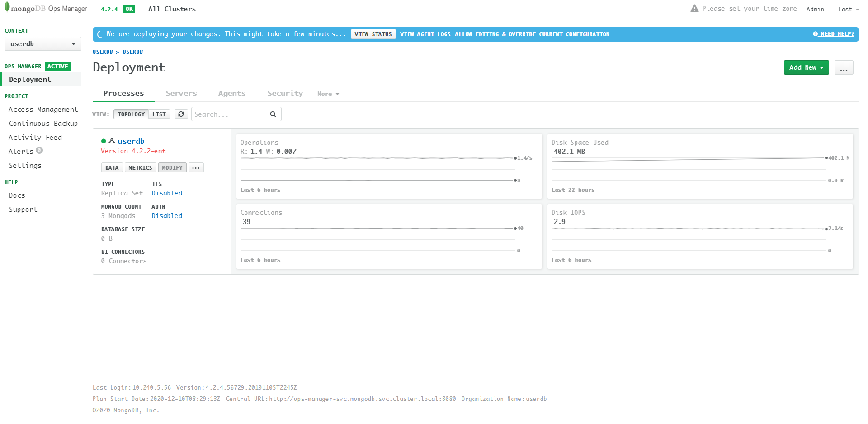This screenshot has width=868, height=424.
Task: Click the search magnifier icon
Action: coord(273,114)
